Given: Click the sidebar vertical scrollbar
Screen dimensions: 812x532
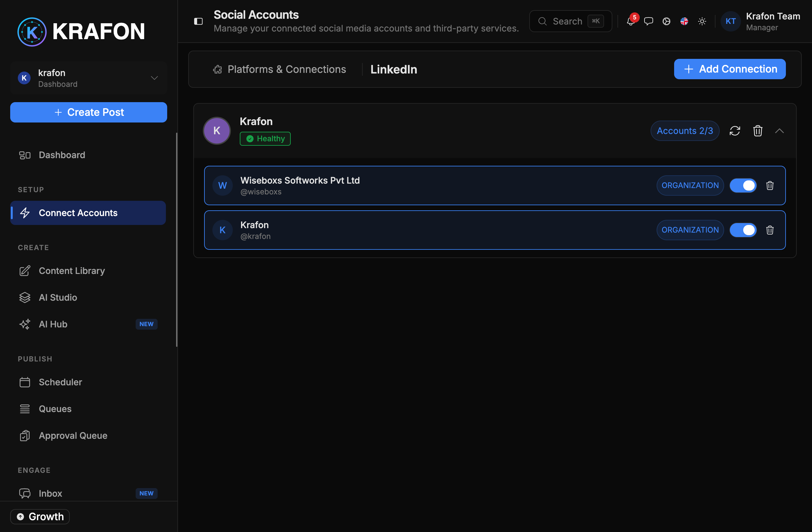Looking at the screenshot, I should pyautogui.click(x=177, y=240).
